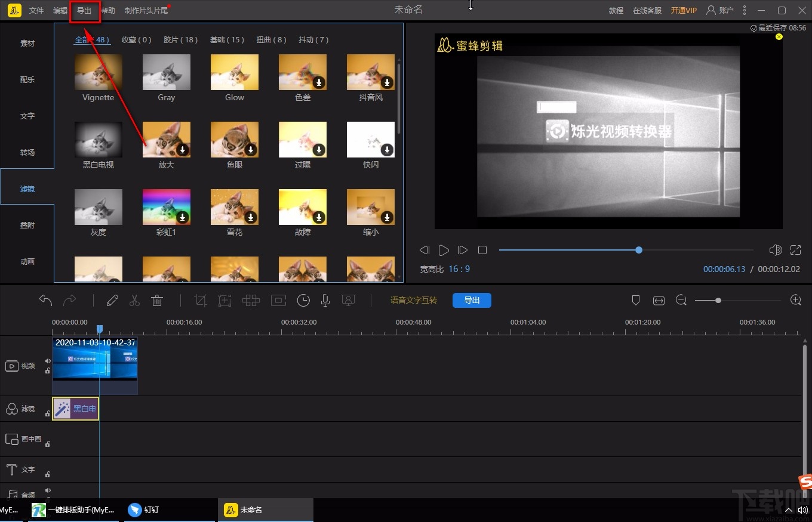Screen dimensions: 812x522
Task: Click the 开通VIP link
Action: 684,11
